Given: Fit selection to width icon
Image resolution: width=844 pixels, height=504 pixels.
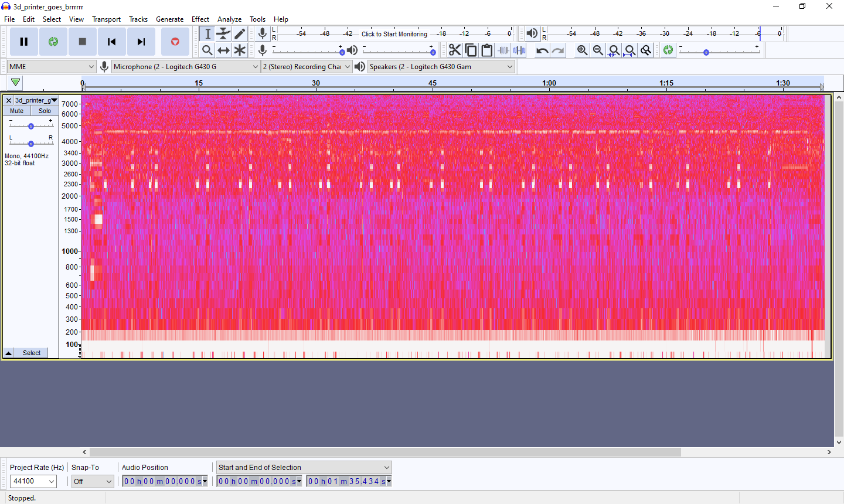Looking at the screenshot, I should click(x=614, y=50).
